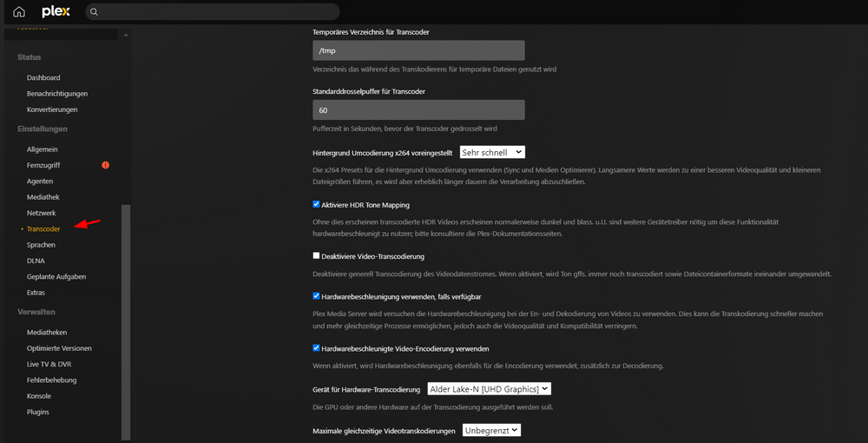Open Extras settings
The height and width of the screenshot is (443, 868).
coord(36,293)
